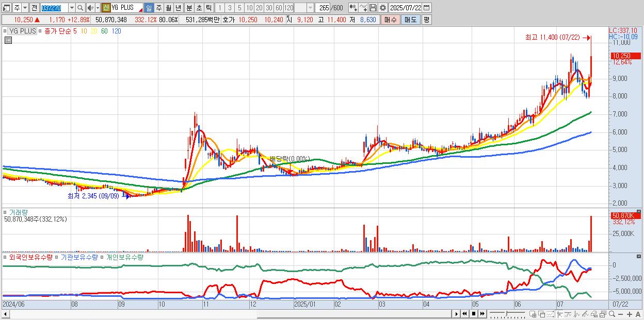This screenshot has width=644, height=320.
Task: Click the 호가 quote label
Action: (x=229, y=20)
